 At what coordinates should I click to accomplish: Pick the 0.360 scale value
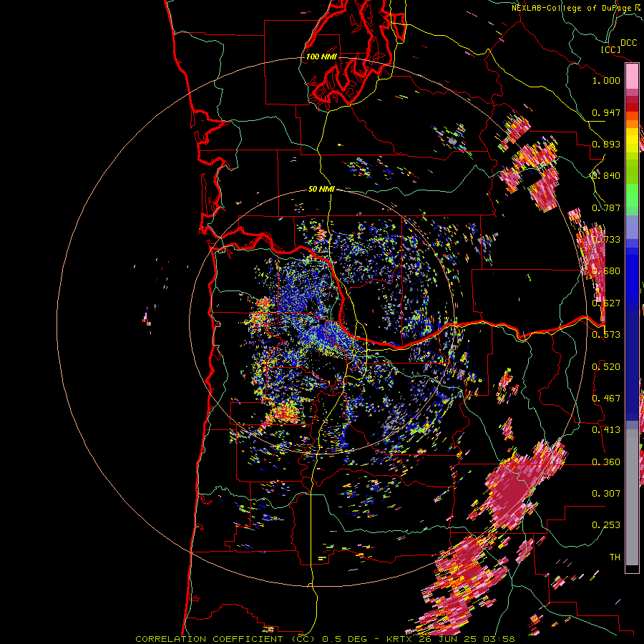(606, 462)
